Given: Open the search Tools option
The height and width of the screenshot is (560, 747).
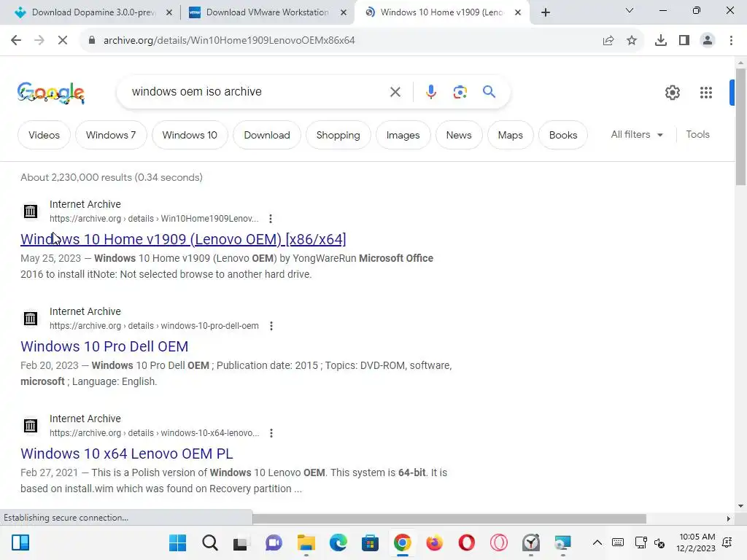Looking at the screenshot, I should (x=697, y=135).
